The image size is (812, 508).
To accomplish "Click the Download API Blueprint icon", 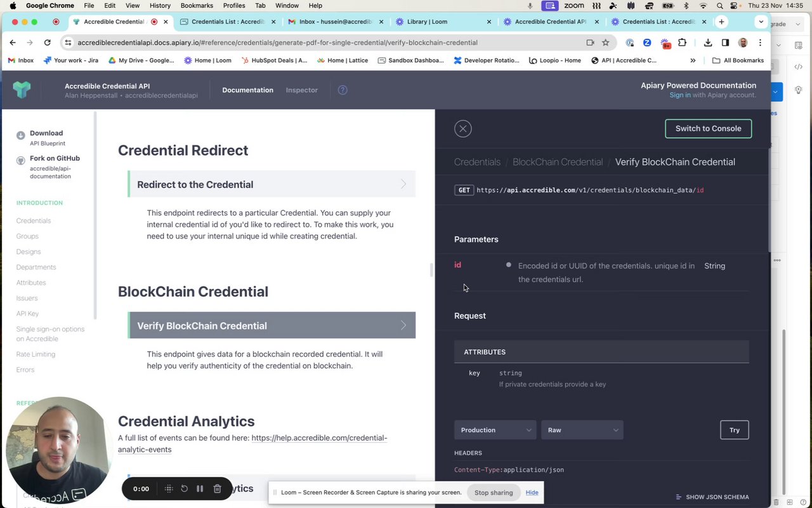I will coord(21,135).
